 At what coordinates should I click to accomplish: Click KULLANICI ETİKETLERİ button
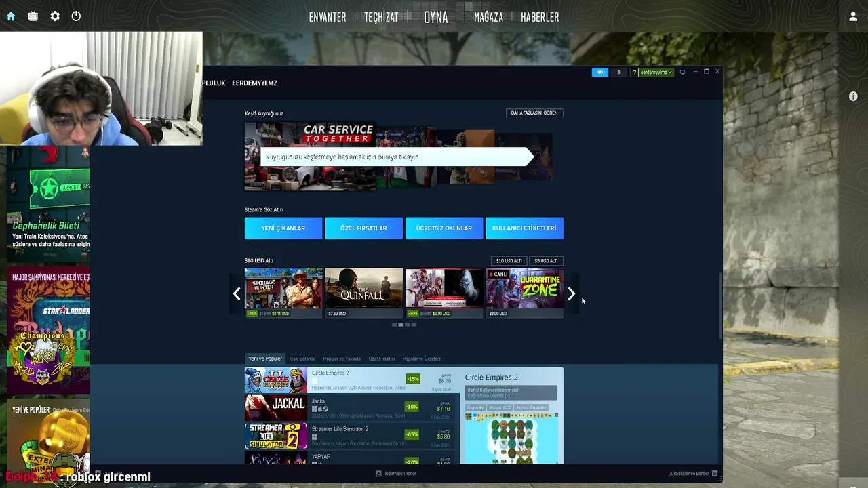pos(524,228)
